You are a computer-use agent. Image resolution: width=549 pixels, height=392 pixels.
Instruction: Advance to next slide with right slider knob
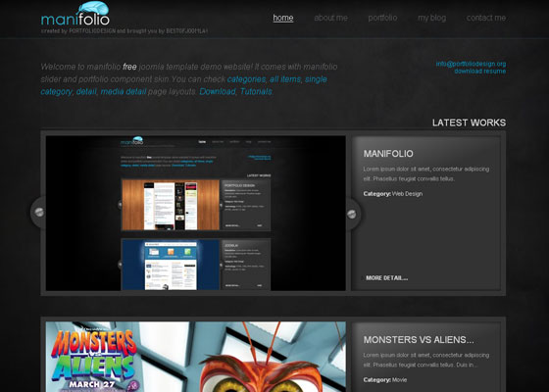(352, 215)
